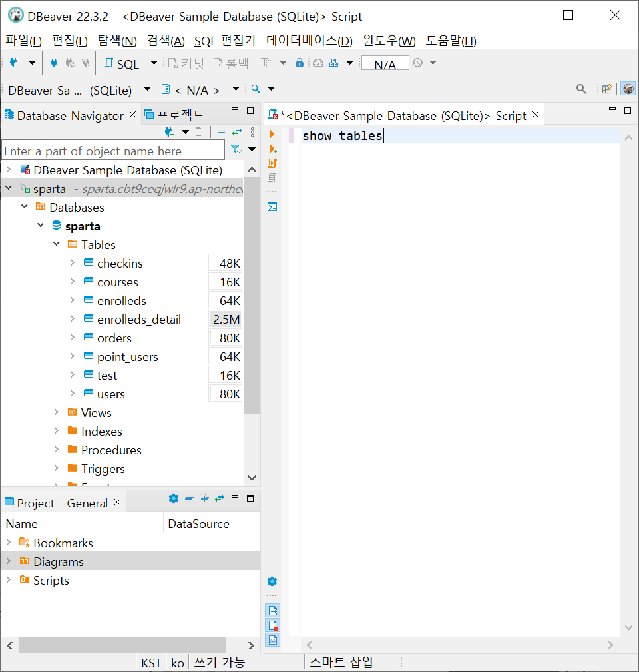Image resolution: width=639 pixels, height=672 pixels.
Task: Click the Disconnect toolbar icon
Action: click(86, 63)
